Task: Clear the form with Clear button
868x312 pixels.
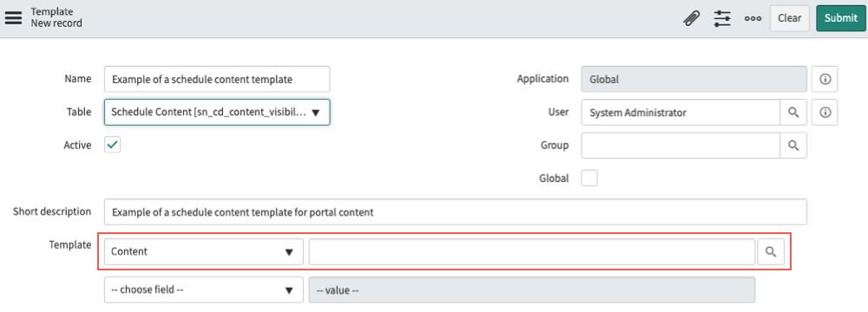Action: point(789,18)
